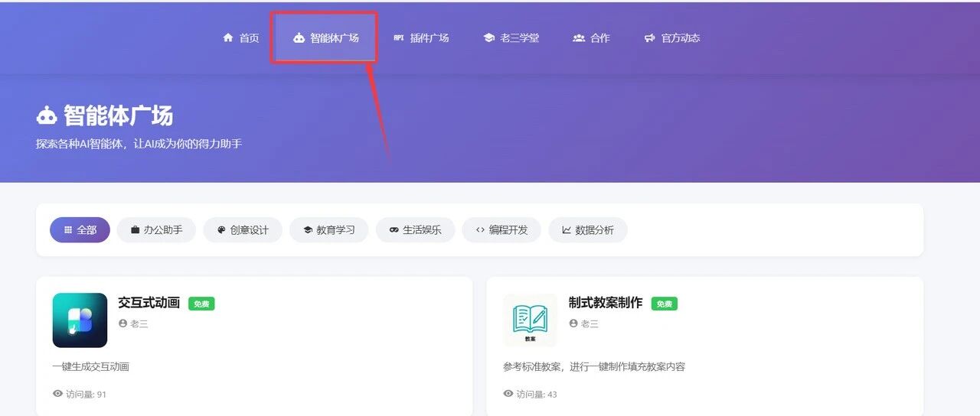Open the 制式教案制作 agent thumbnail
Image resolution: width=980 pixels, height=416 pixels.
click(530, 320)
